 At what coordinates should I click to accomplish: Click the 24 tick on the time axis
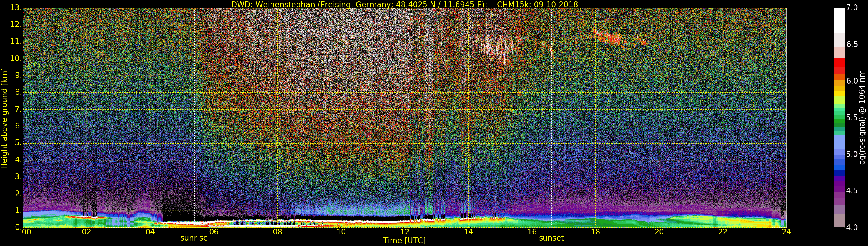tap(786, 232)
